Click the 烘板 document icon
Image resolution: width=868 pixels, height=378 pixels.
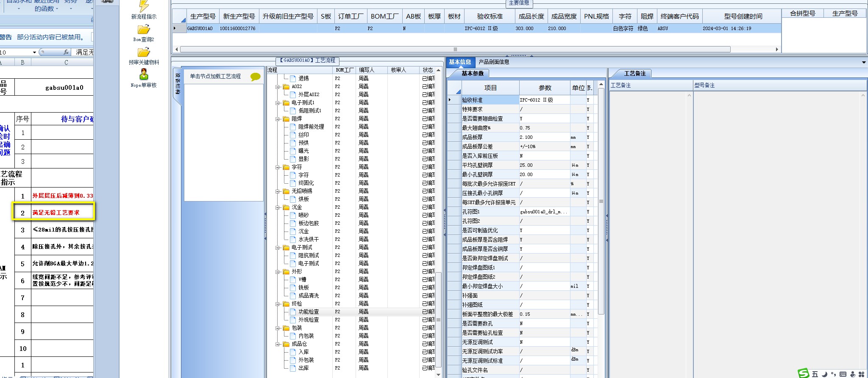(x=293, y=199)
